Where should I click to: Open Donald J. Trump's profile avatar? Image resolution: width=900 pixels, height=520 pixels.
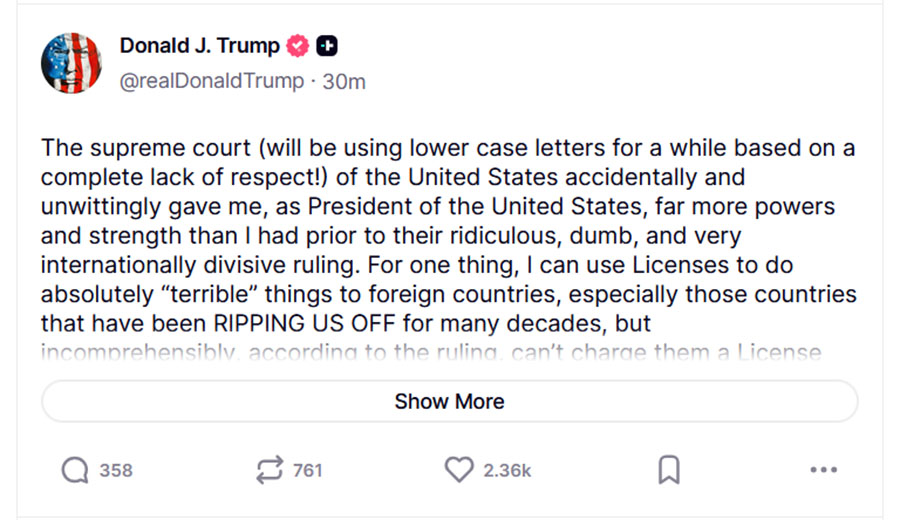[x=71, y=63]
